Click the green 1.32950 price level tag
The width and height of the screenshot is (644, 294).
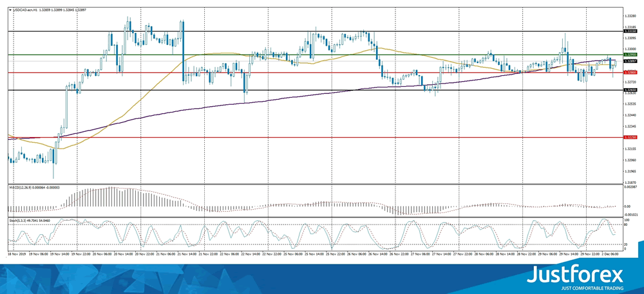click(x=630, y=55)
